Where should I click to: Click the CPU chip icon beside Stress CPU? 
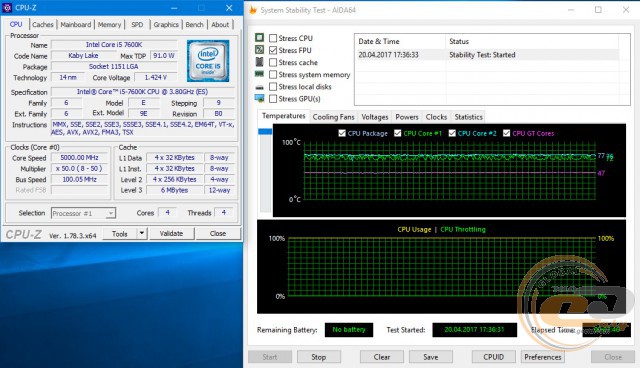(259, 38)
